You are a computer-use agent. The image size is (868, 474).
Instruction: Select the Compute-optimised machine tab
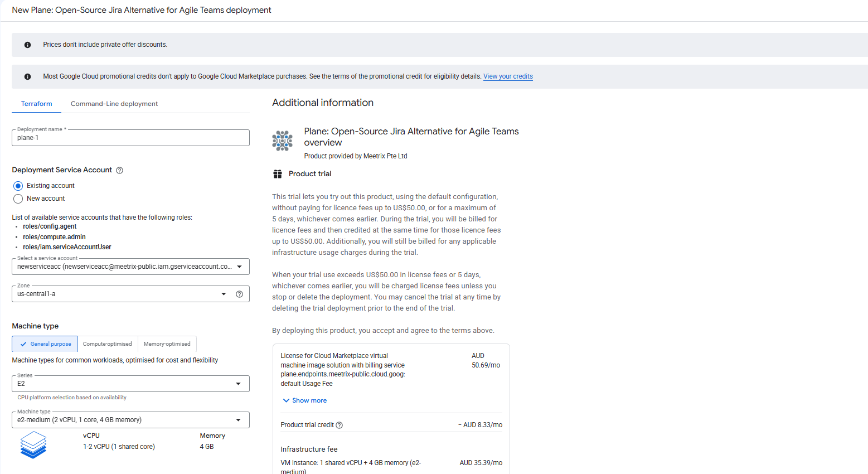[x=108, y=344]
